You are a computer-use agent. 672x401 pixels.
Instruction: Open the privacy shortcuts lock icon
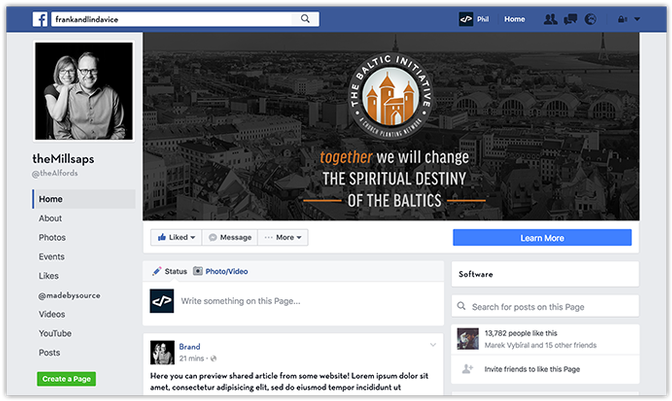[622, 19]
